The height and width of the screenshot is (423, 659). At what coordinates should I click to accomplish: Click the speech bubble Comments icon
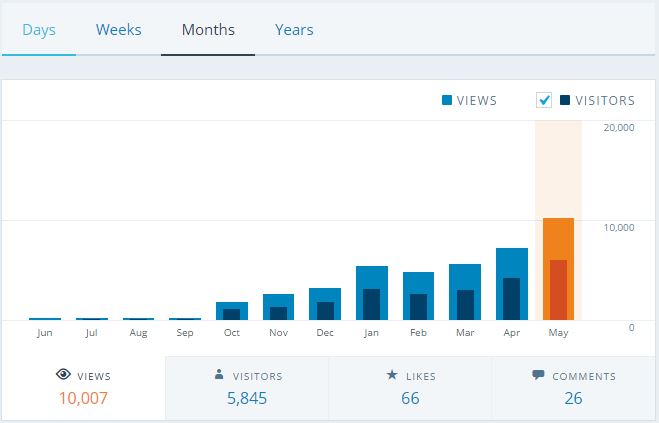click(x=538, y=376)
